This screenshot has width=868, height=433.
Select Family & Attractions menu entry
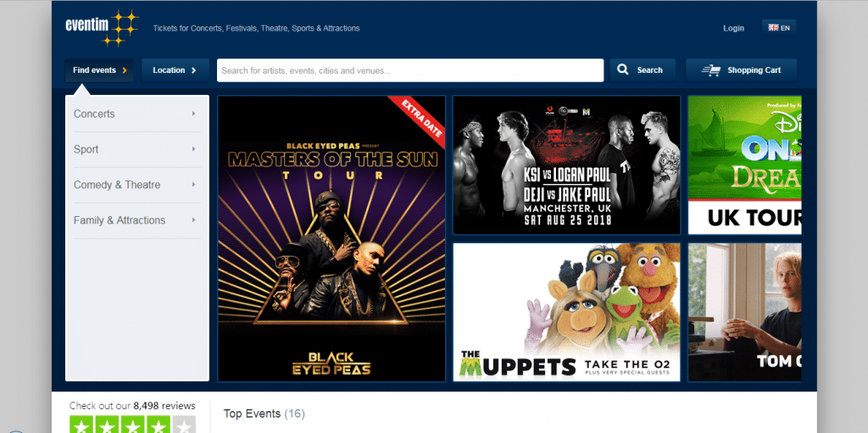(120, 219)
